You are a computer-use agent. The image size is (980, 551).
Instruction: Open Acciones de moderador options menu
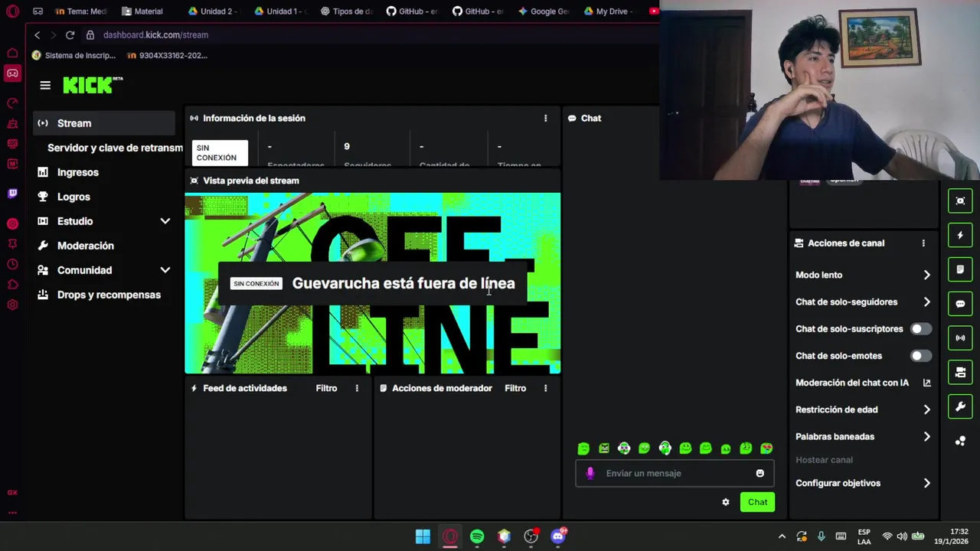pos(545,388)
